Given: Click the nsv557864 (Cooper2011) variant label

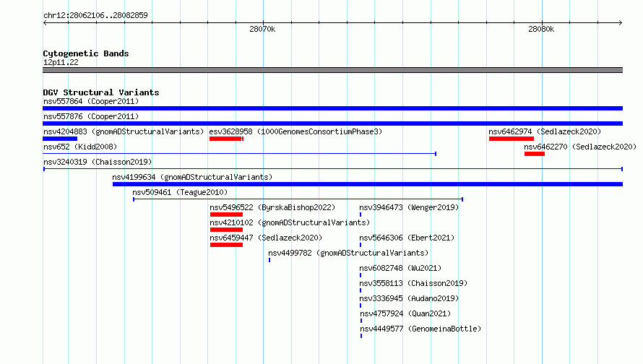Looking at the screenshot, I should [x=91, y=101].
